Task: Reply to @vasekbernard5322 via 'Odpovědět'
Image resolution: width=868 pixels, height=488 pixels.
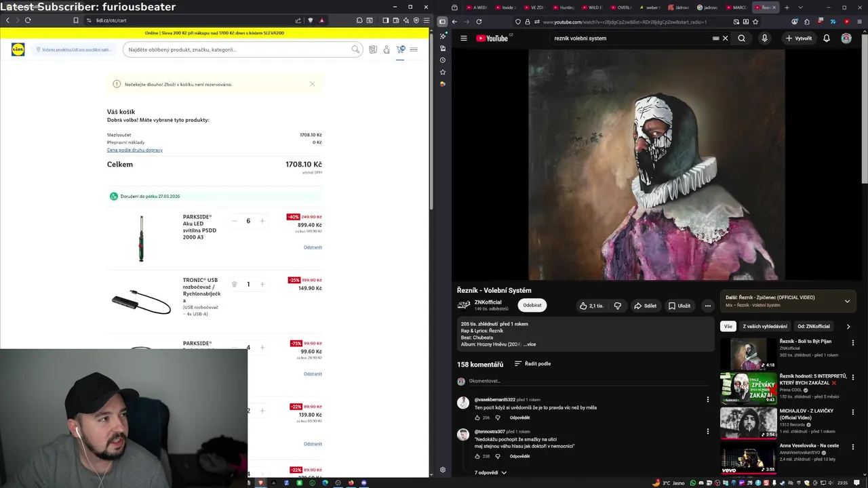Action: [519, 418]
